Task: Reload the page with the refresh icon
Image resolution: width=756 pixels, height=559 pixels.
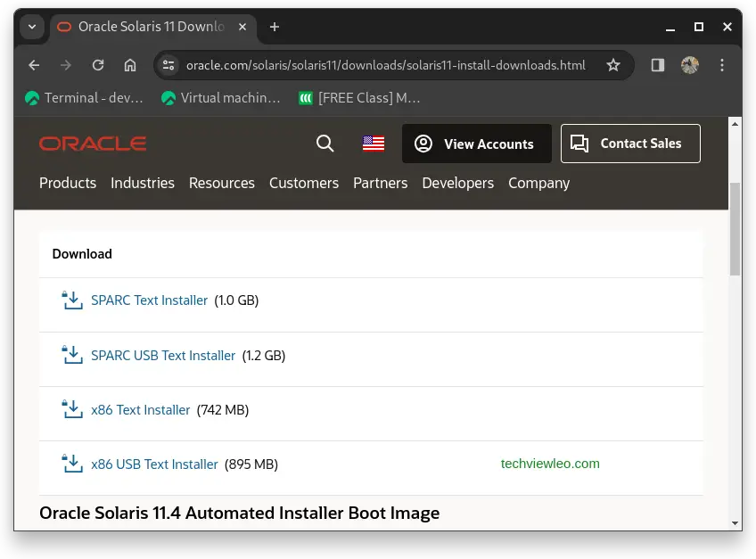Action: pyautogui.click(x=97, y=64)
